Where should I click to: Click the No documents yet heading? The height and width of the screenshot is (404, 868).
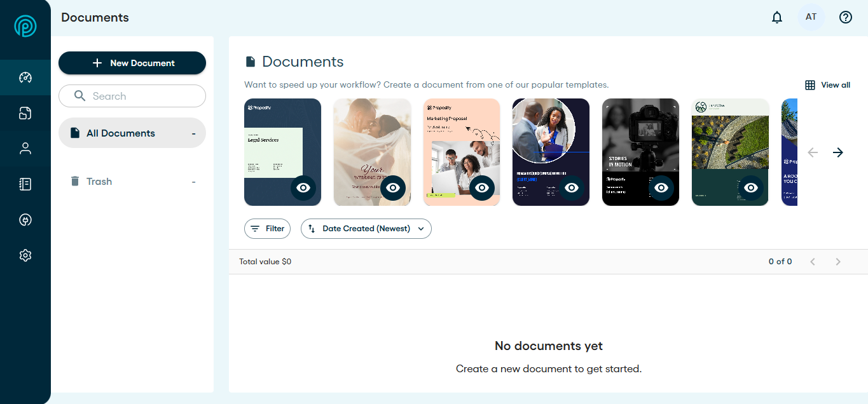[549, 346]
